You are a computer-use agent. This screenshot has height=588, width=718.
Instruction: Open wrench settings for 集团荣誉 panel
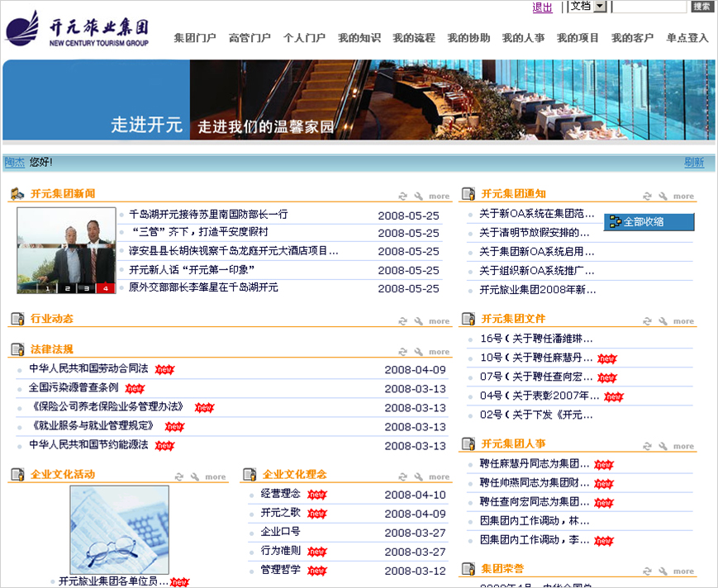pyautogui.click(x=663, y=571)
